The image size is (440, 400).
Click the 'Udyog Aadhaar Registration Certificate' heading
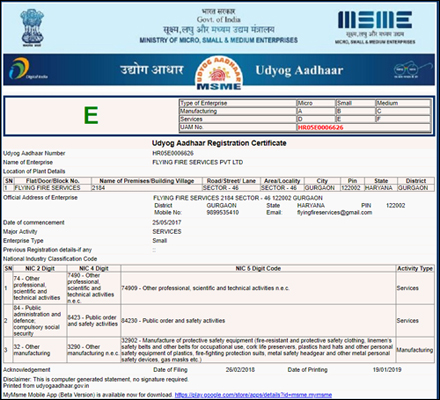click(x=219, y=143)
